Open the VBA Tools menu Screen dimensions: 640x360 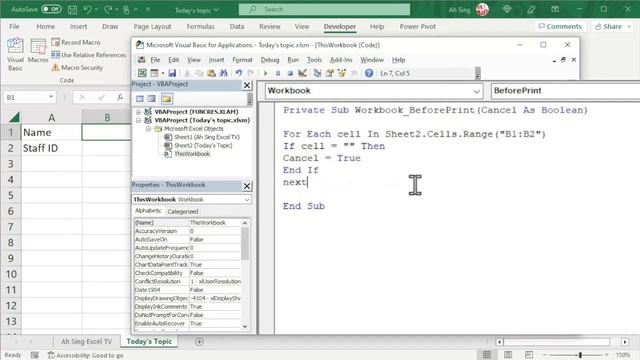pyautogui.click(x=314, y=60)
